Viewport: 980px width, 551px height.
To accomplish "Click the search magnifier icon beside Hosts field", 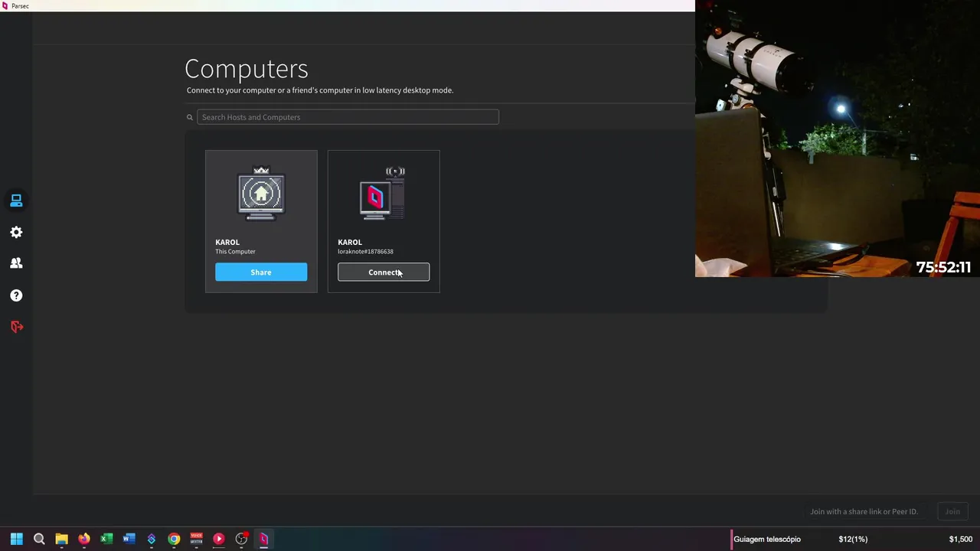I will click(190, 117).
